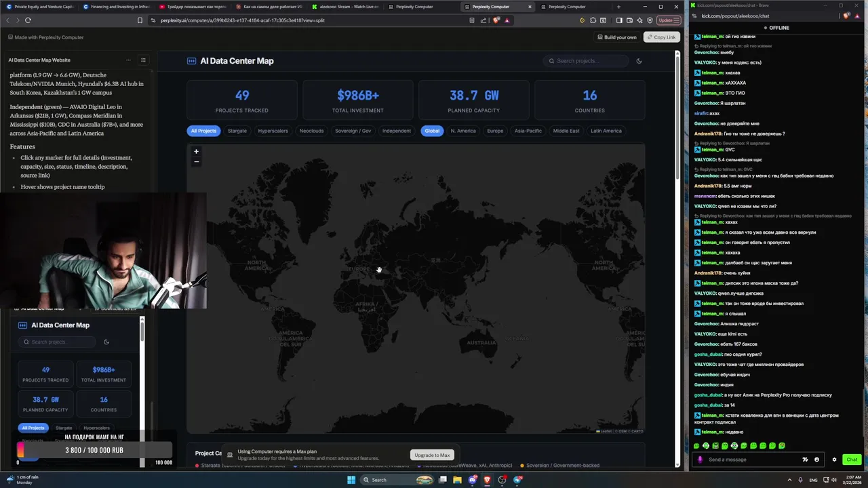Click the ENG language indicator
Viewport: 868px width, 488px height.
813,480
